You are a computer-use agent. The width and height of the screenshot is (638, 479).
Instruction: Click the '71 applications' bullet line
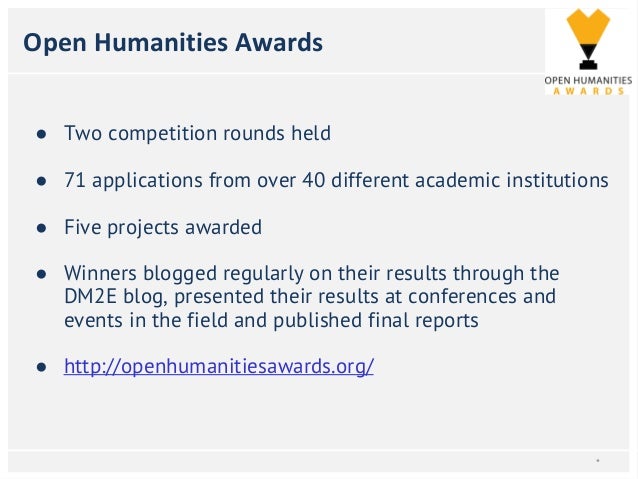point(336,180)
